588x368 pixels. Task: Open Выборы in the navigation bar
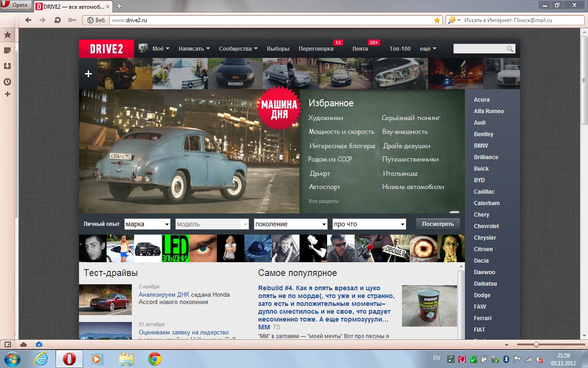point(278,49)
